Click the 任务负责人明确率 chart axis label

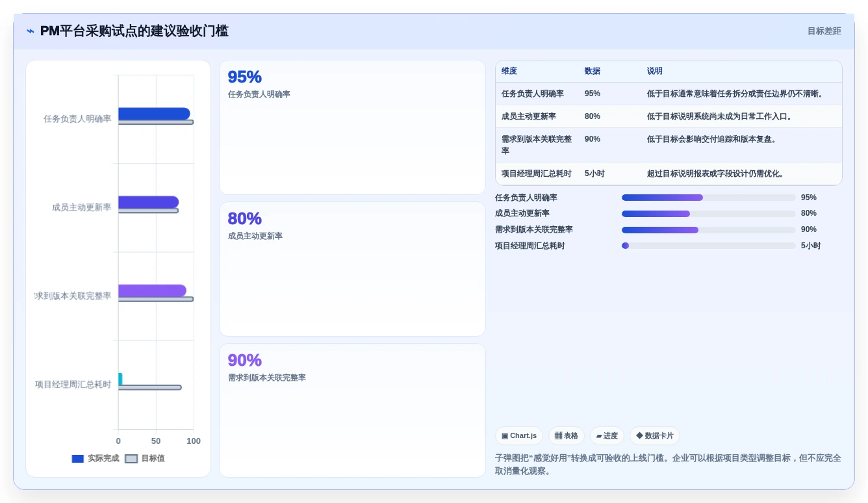pos(77,119)
